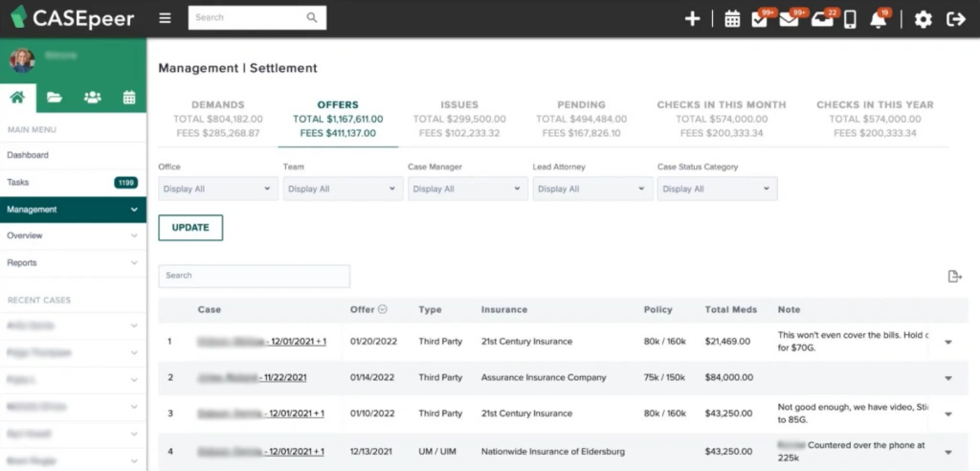Expand row 3 options arrow
Screen dimensions: 980x471
pos(948,415)
